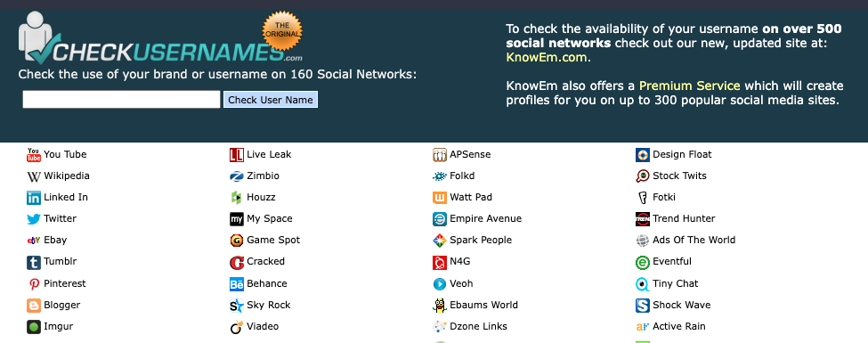
Task: Click the 'Shock Wave' text label
Action: tap(681, 306)
